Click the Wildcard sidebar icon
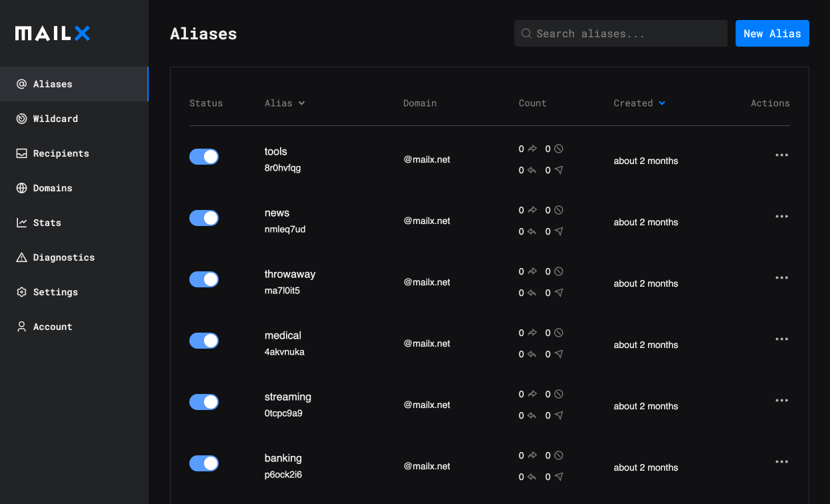This screenshot has height=504, width=830. pyautogui.click(x=21, y=119)
